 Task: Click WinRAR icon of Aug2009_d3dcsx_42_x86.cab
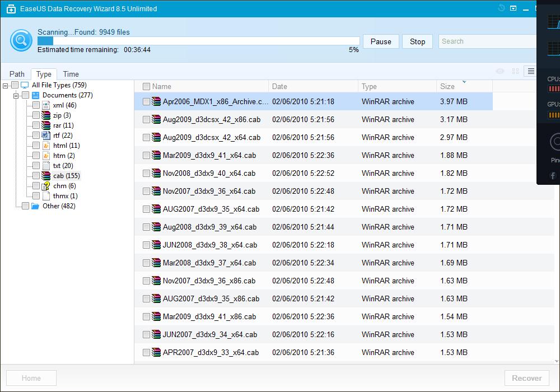click(x=156, y=119)
